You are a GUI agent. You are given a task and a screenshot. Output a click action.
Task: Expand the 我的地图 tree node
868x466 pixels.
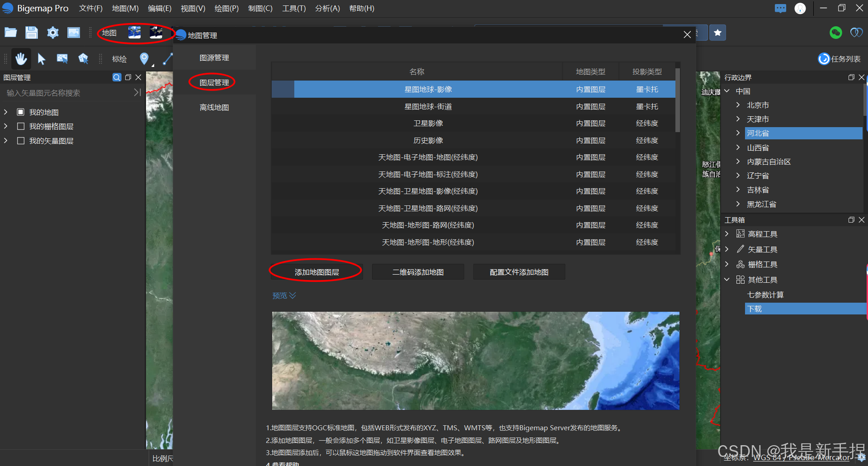click(5, 112)
